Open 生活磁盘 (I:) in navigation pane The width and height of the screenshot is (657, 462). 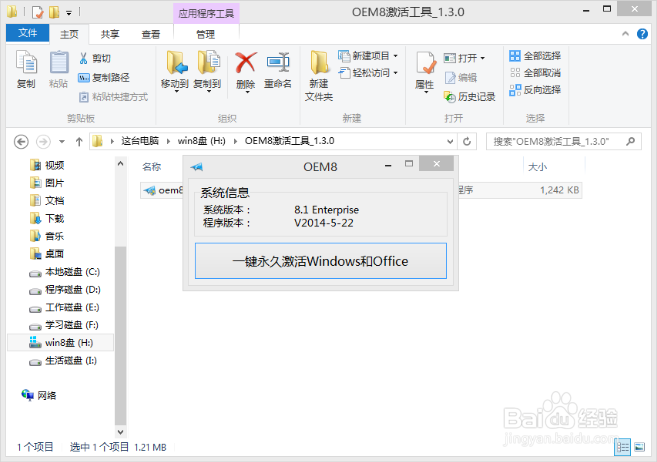[63, 361]
